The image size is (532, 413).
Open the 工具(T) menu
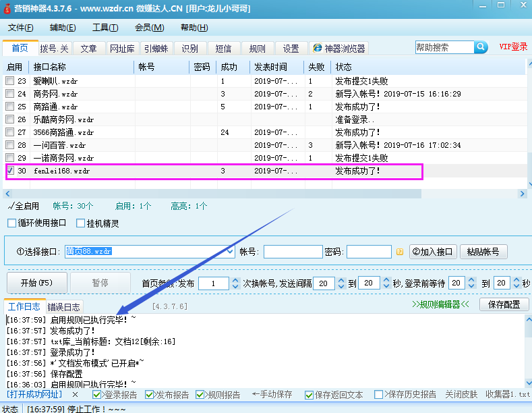(105, 28)
